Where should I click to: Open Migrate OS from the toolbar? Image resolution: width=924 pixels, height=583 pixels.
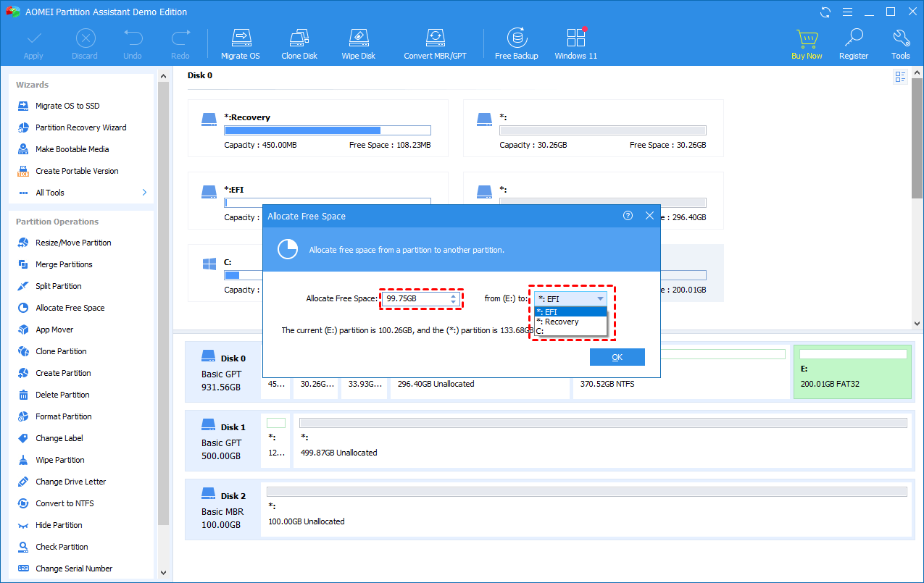(x=240, y=43)
